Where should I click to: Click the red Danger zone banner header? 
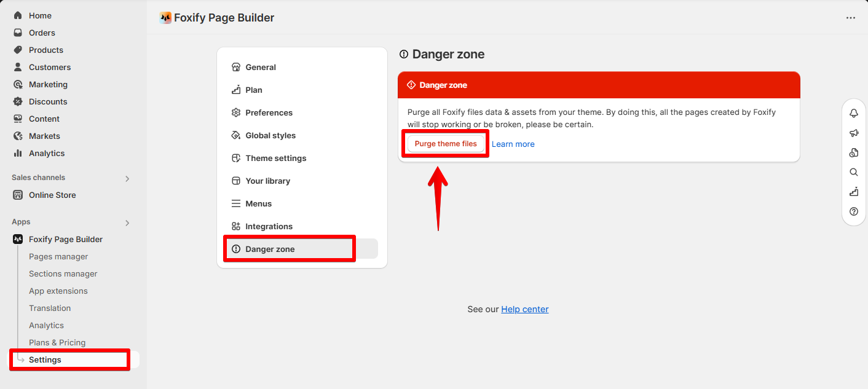599,85
